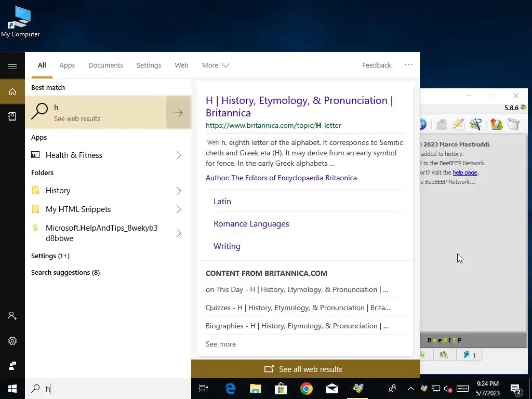Open 'Quizzes' Britannica content result
Screen dimensions: 532x399
(298, 308)
